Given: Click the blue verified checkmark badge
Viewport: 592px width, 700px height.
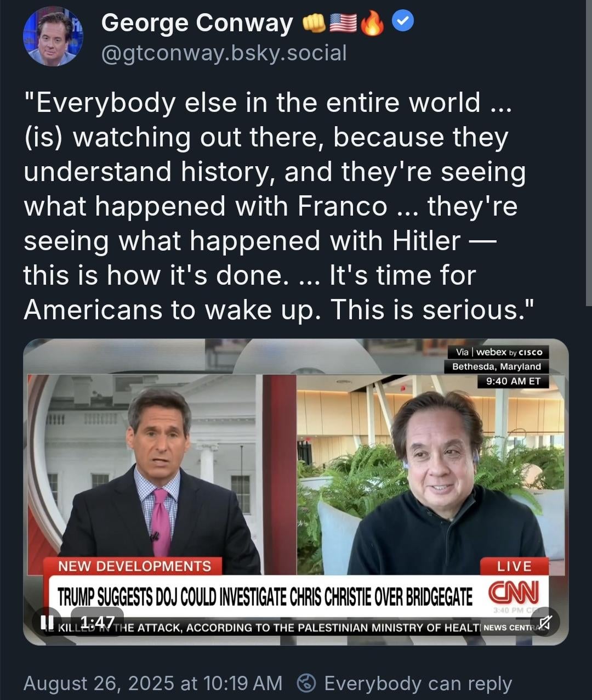Looking at the screenshot, I should (403, 21).
